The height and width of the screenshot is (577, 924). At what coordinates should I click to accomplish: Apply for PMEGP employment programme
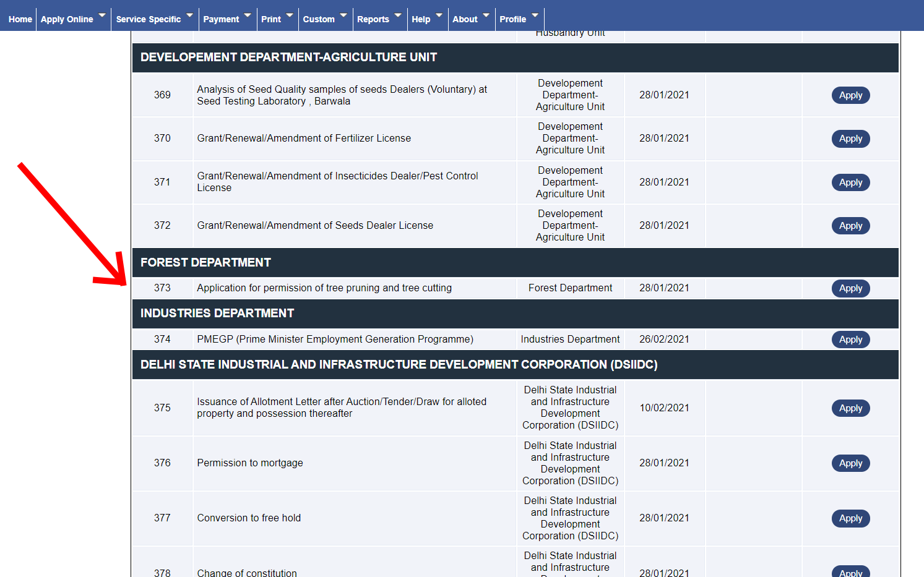click(850, 340)
